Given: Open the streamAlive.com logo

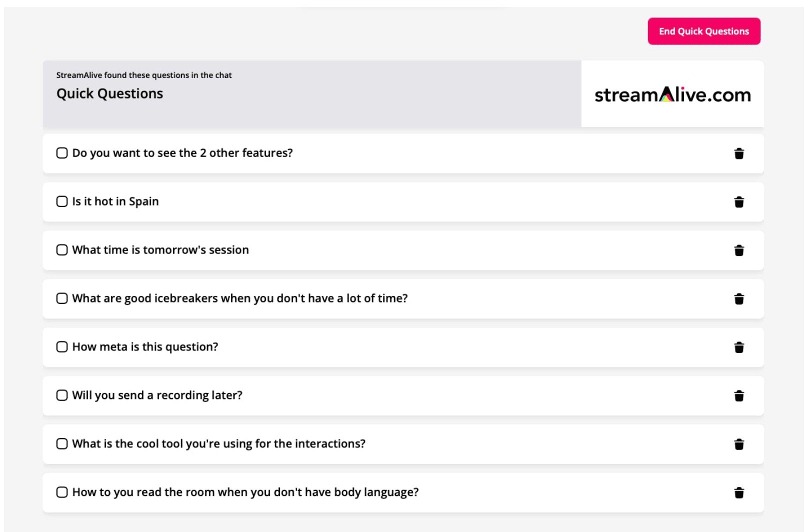Looking at the screenshot, I should click(x=672, y=94).
